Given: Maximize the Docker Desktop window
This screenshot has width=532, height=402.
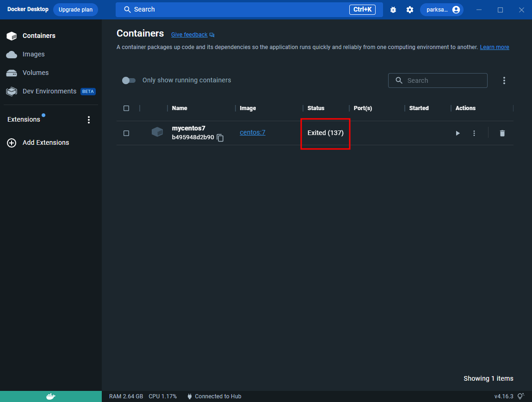Looking at the screenshot, I should pos(500,10).
